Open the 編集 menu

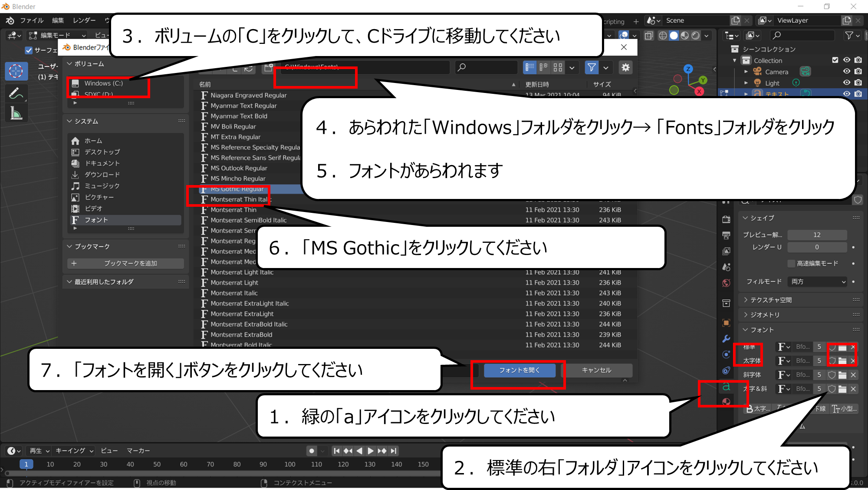tap(58, 20)
